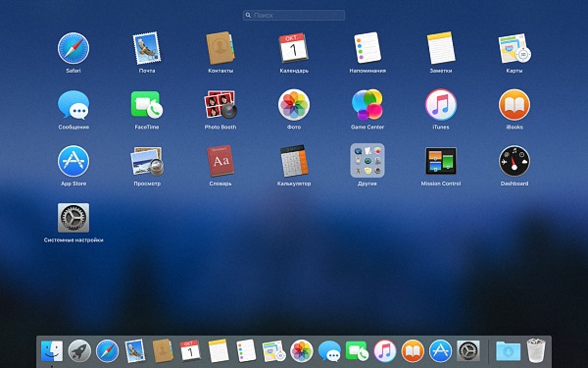Launch Словарь dictionary app
Image resolution: width=588 pixels, height=368 pixels.
coord(220,161)
